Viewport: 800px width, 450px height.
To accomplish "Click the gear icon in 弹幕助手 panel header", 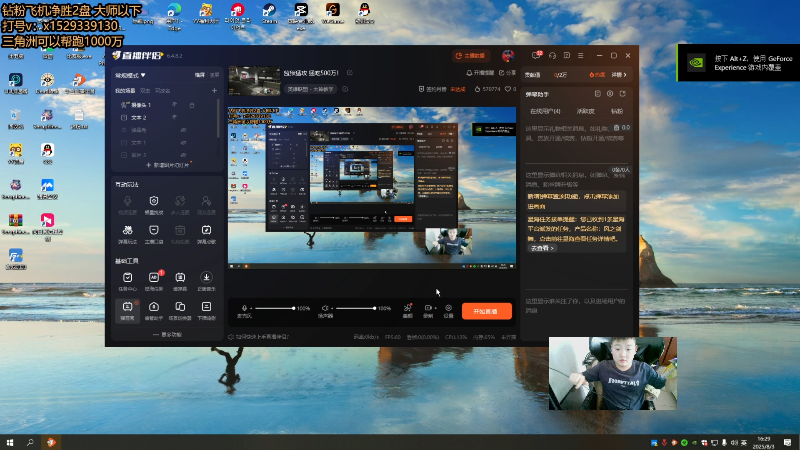I will point(610,94).
